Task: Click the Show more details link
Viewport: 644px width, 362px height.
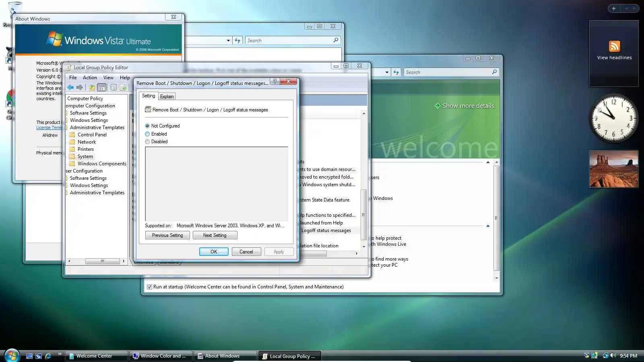Action: [468, 106]
